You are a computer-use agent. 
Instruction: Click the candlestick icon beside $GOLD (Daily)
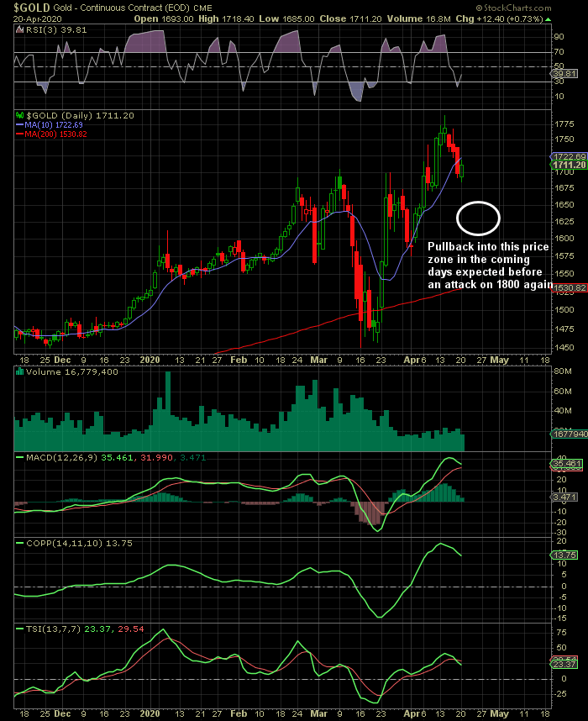click(19, 115)
